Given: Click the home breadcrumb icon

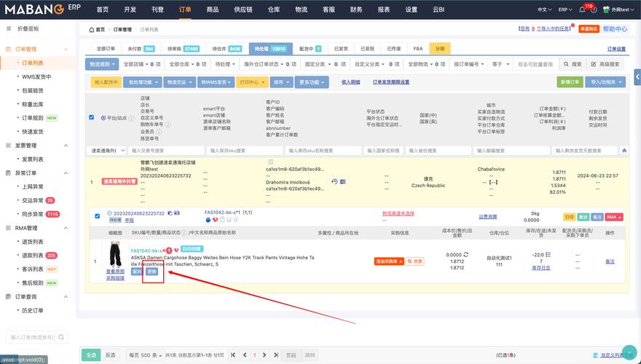Looking at the screenshot, I should 92,30.
